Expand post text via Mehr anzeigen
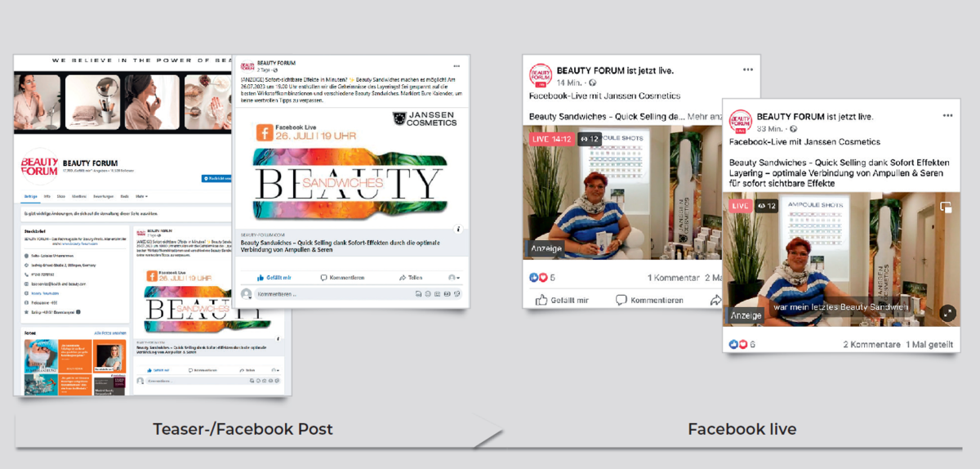This screenshot has width=980, height=469. pos(706,118)
